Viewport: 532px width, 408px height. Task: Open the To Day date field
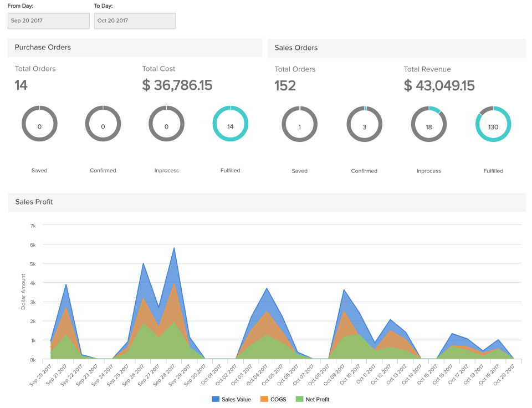135,21
